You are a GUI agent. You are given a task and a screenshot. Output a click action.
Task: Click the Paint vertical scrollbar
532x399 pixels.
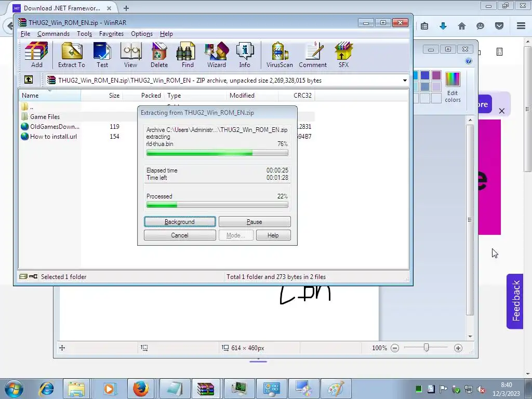(x=470, y=220)
